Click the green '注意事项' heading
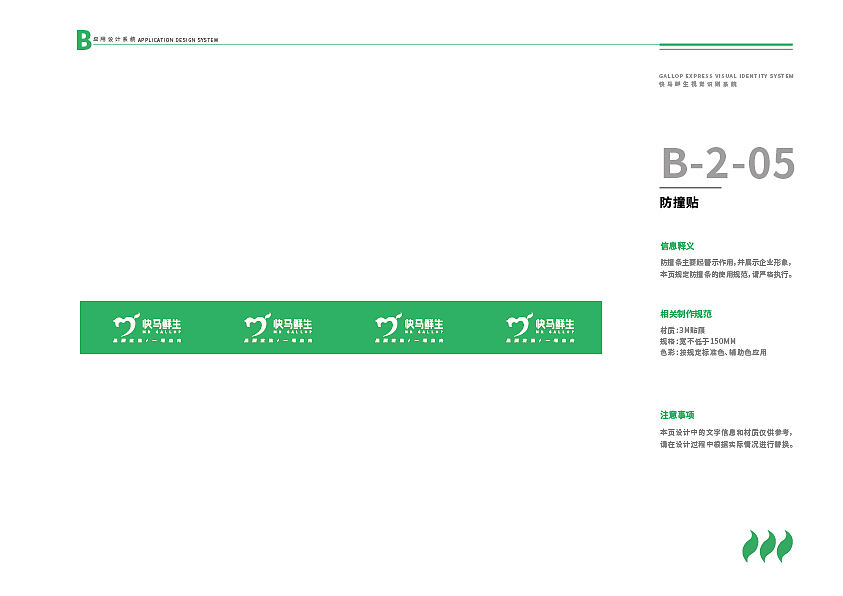This screenshot has height=596, width=843. (677, 415)
